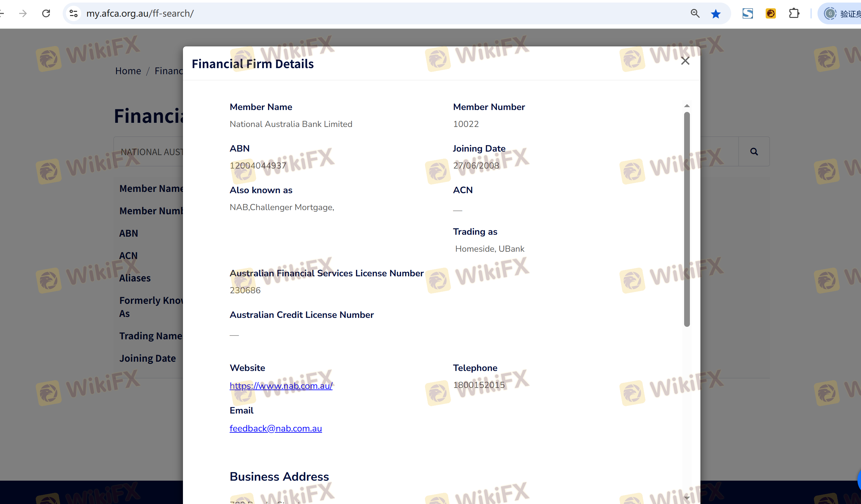Open the https://www.nab.com.au/ website link
The width and height of the screenshot is (861, 504).
coord(281,386)
